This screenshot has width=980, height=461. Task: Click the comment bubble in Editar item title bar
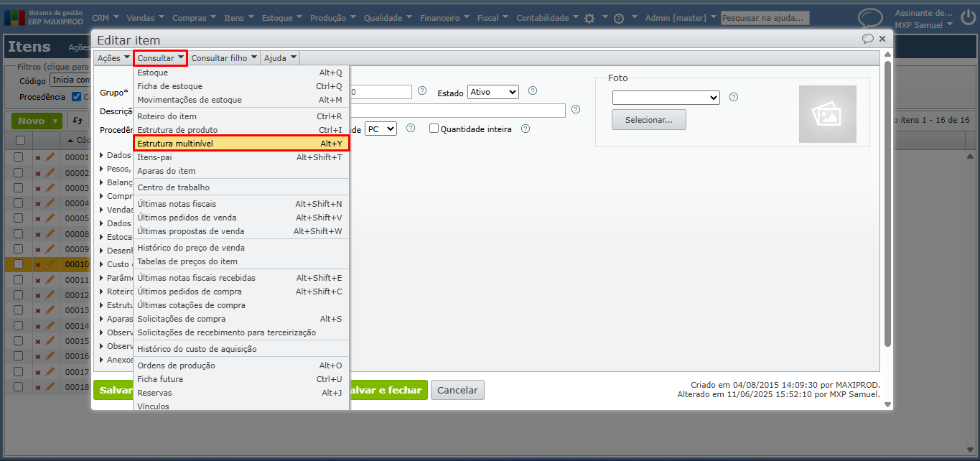[x=868, y=39]
